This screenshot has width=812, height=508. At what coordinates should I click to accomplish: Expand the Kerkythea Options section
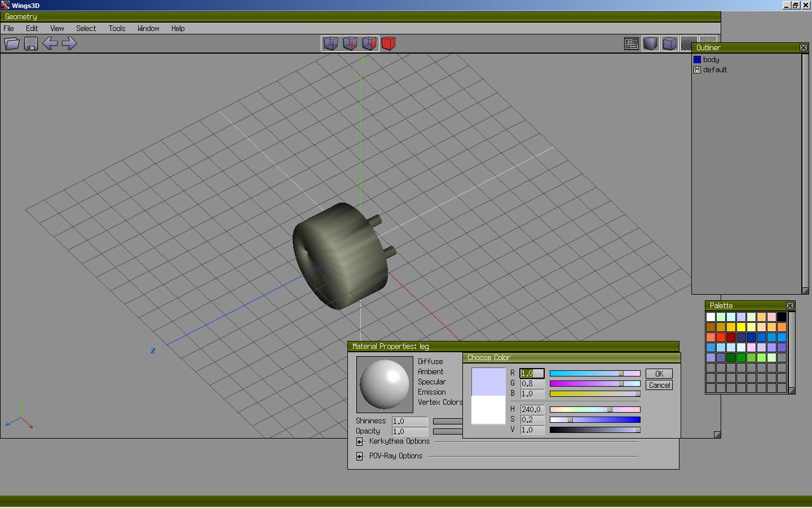[x=360, y=441]
